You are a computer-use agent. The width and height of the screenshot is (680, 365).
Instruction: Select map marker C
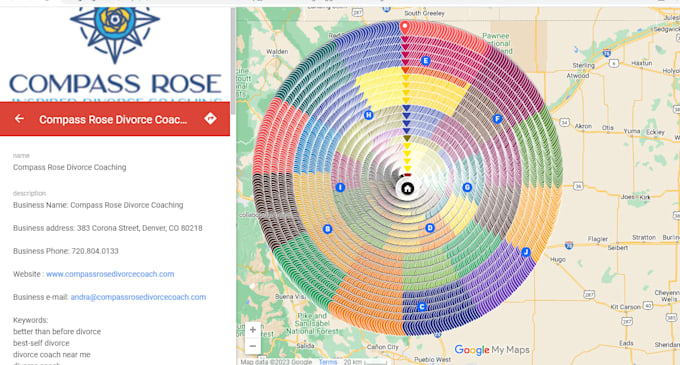[x=422, y=307]
